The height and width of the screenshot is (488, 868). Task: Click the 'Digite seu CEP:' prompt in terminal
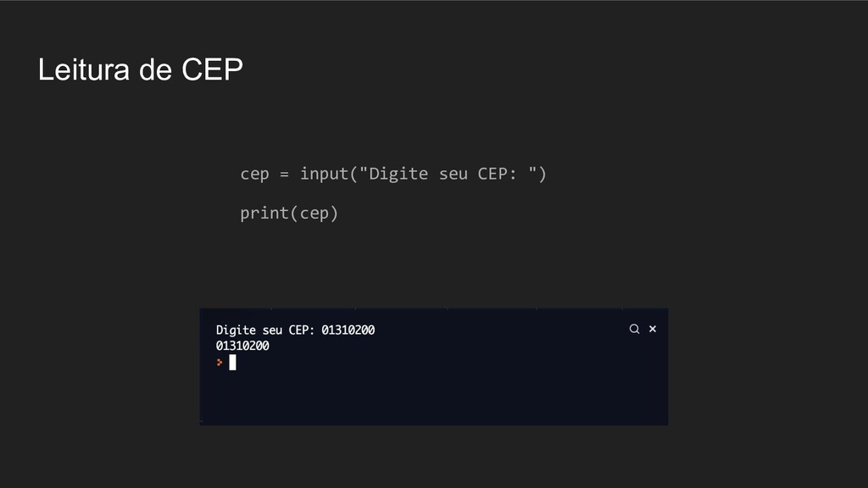(265, 330)
